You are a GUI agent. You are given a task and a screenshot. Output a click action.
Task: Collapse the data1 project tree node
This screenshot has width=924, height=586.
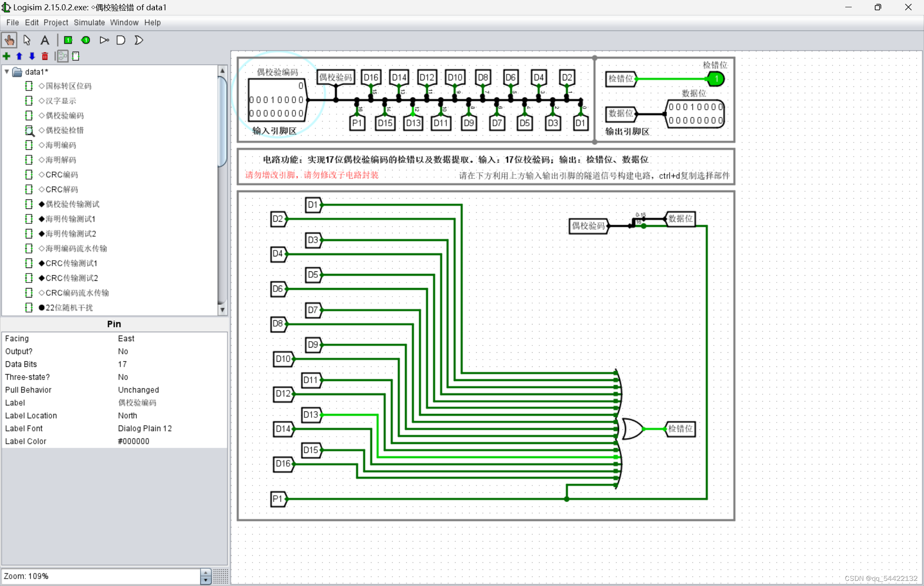coord(7,72)
